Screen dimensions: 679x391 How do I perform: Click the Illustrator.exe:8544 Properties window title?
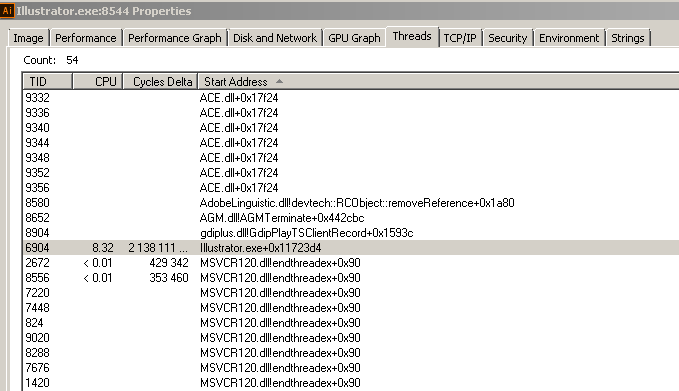(x=104, y=11)
